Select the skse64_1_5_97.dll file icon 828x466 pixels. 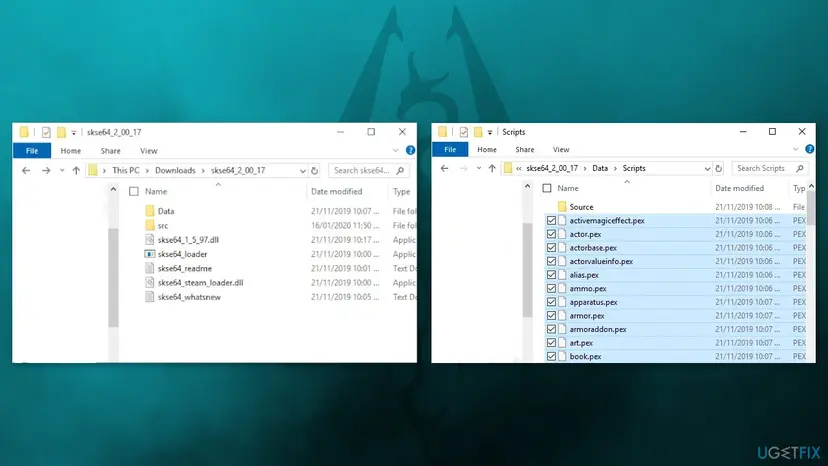click(150, 240)
